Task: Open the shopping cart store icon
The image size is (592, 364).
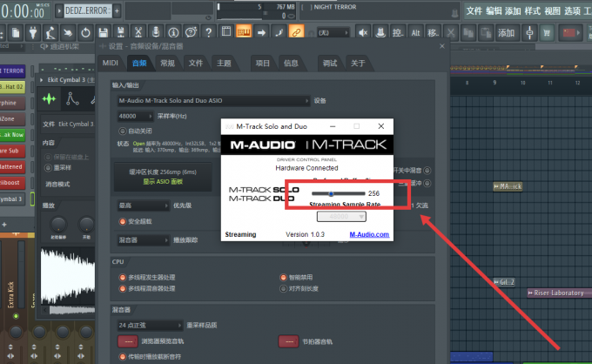Action: pyautogui.click(x=547, y=32)
